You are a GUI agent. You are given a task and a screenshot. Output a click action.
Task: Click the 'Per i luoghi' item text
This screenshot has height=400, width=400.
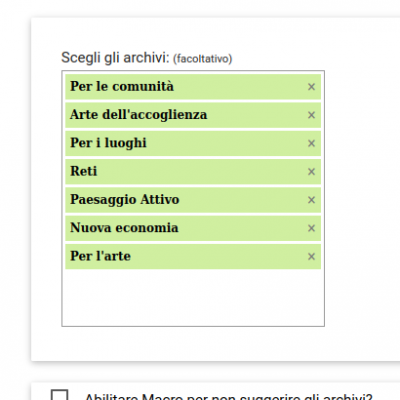coord(108,143)
